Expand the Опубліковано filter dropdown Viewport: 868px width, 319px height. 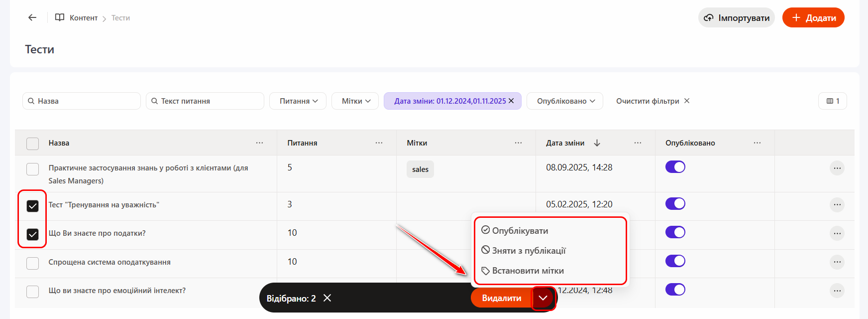[x=565, y=101]
